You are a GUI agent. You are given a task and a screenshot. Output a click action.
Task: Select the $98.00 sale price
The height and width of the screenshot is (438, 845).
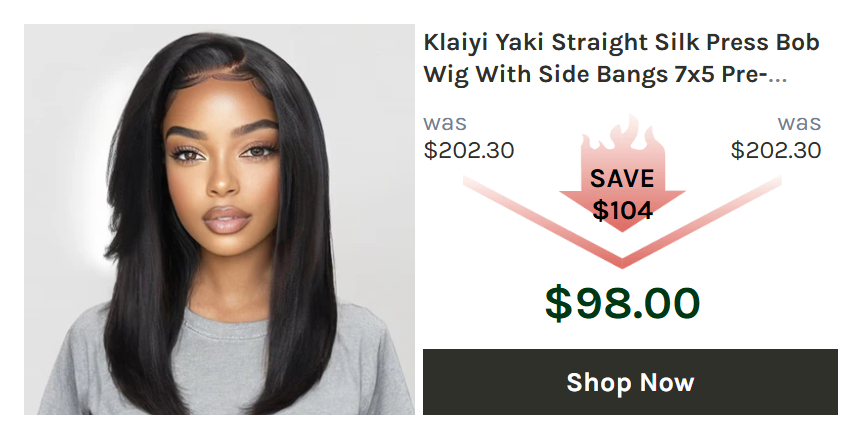pyautogui.click(x=622, y=303)
